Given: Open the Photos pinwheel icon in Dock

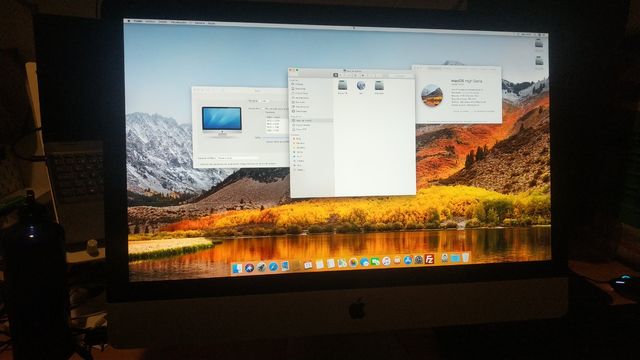Looking at the screenshot, I should coord(353,263).
